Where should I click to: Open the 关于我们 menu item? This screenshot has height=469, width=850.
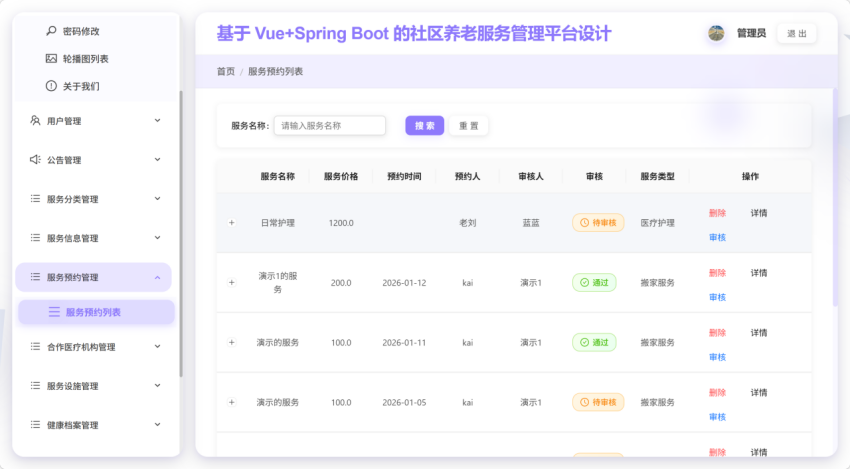coord(81,86)
